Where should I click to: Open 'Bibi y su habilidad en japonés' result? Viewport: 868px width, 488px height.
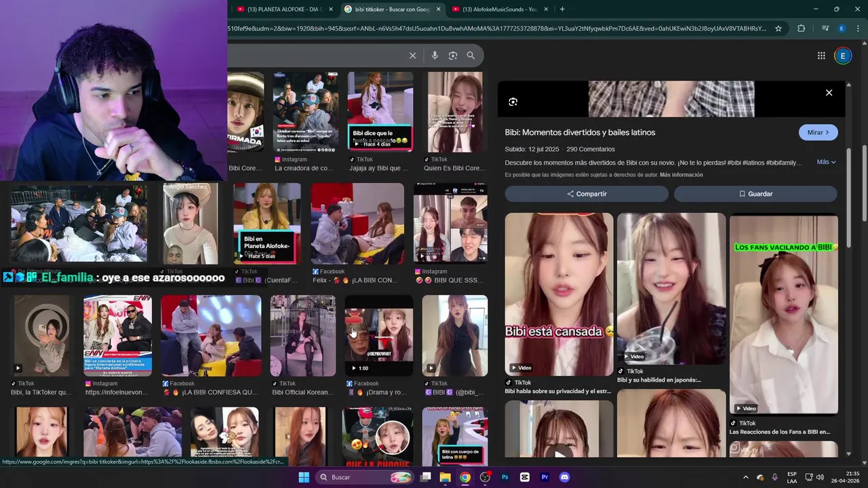pos(659,380)
